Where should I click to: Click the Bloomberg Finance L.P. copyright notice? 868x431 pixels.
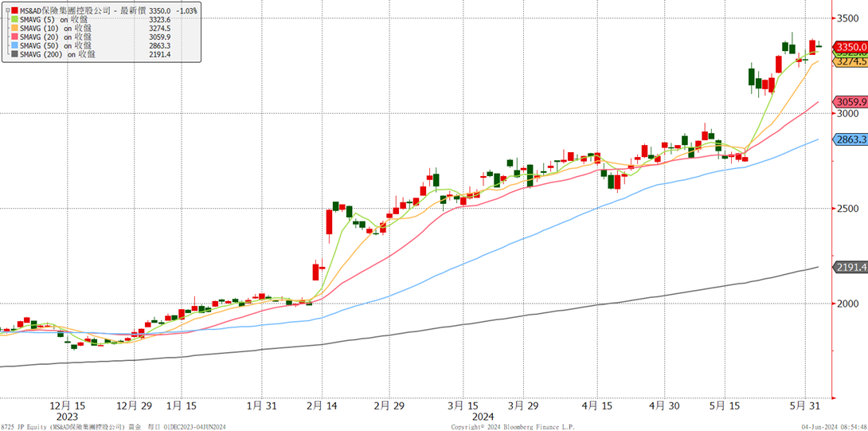pyautogui.click(x=513, y=427)
